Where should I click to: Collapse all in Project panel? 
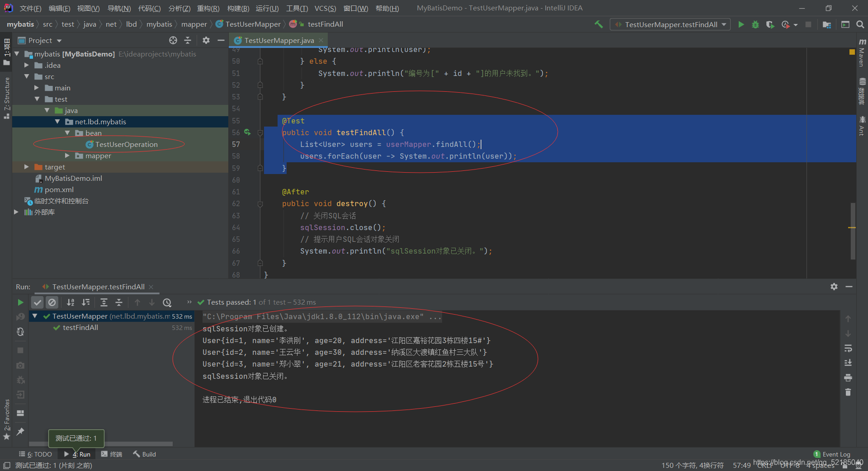click(188, 40)
